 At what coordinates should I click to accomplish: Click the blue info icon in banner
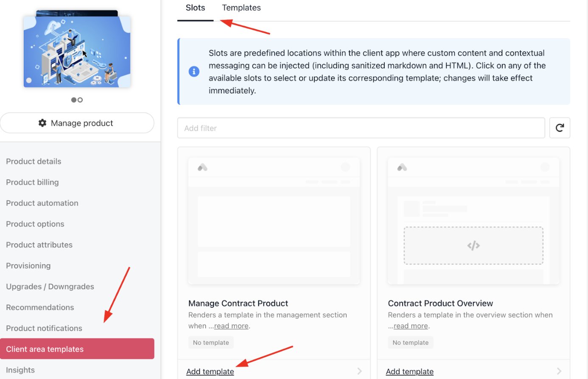click(194, 71)
